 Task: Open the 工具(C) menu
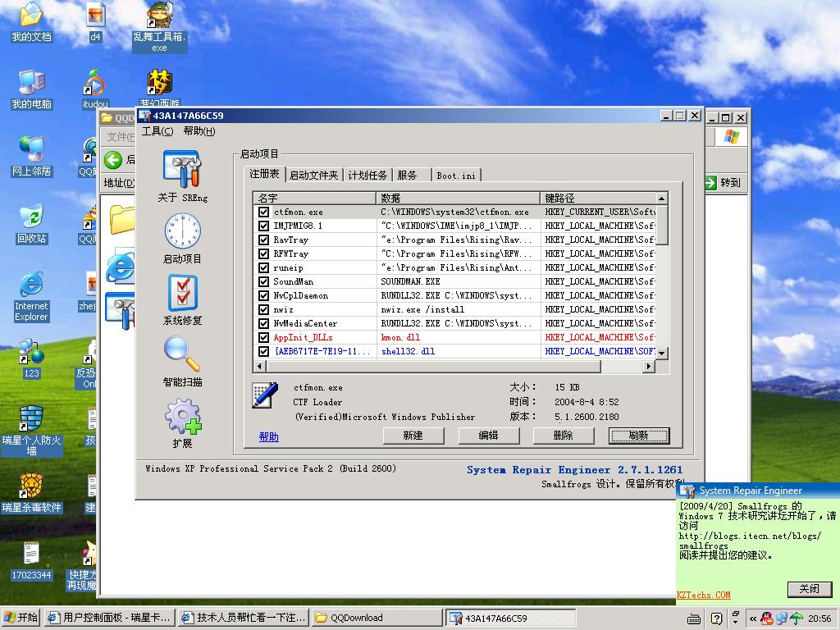coord(157,131)
